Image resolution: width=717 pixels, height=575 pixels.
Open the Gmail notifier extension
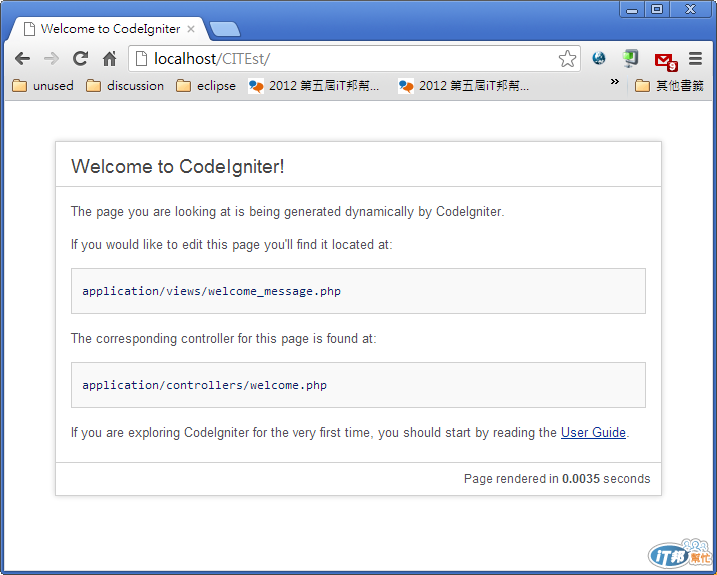(x=665, y=60)
